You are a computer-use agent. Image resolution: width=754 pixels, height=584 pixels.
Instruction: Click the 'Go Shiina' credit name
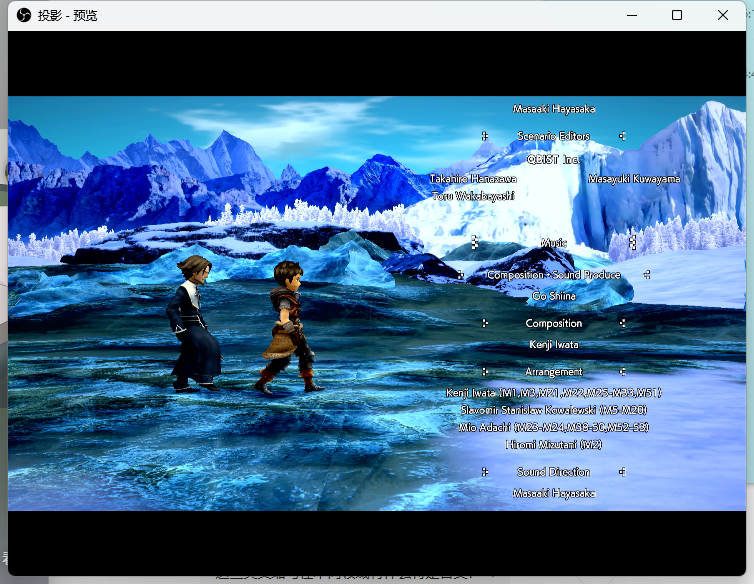(553, 296)
